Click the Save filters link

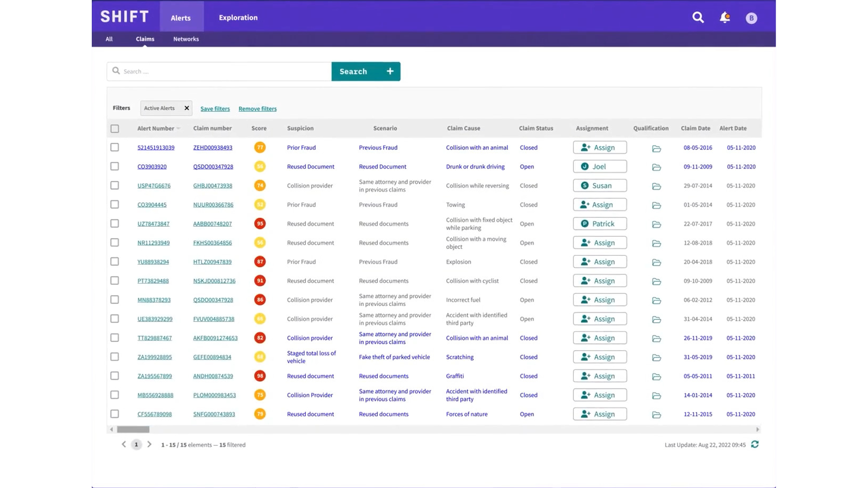(215, 109)
